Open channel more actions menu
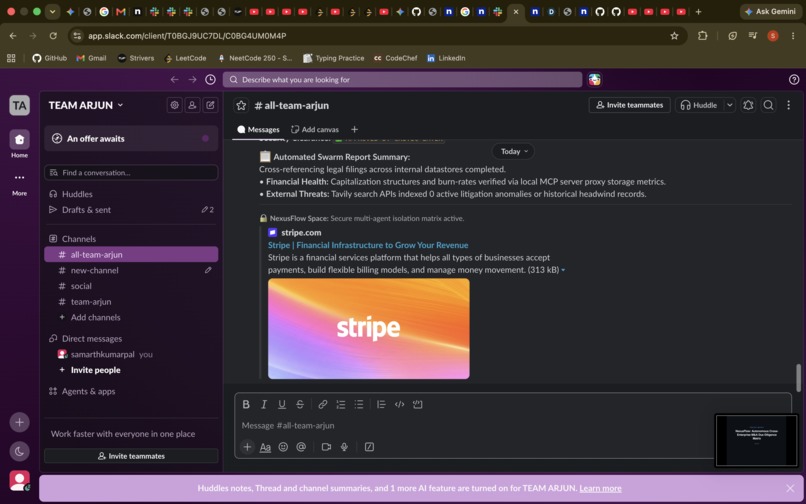Viewport: 806px width, 504px height. click(789, 105)
